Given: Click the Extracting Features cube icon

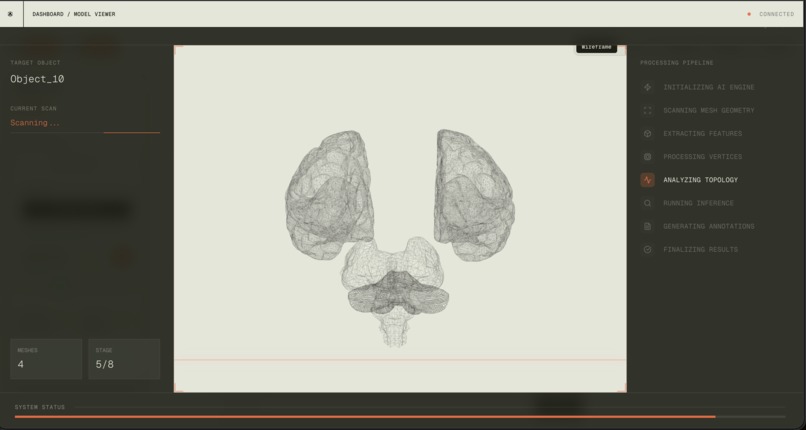Looking at the screenshot, I should [647, 134].
